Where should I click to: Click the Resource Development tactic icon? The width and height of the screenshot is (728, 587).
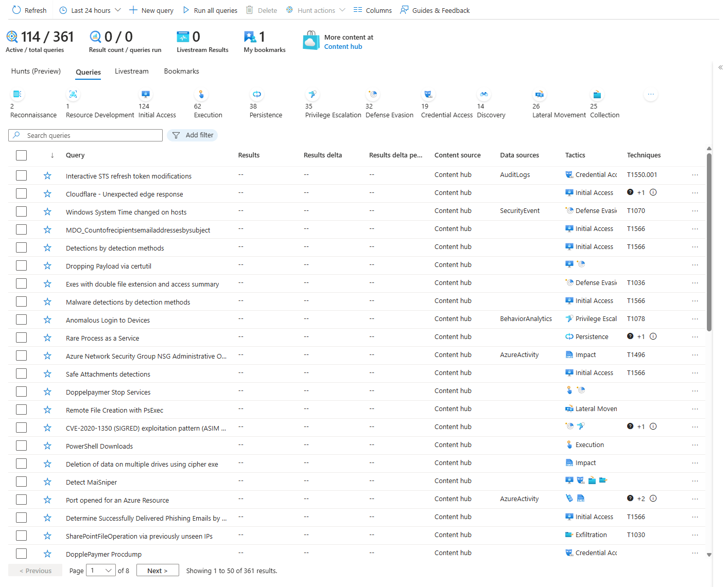(73, 94)
